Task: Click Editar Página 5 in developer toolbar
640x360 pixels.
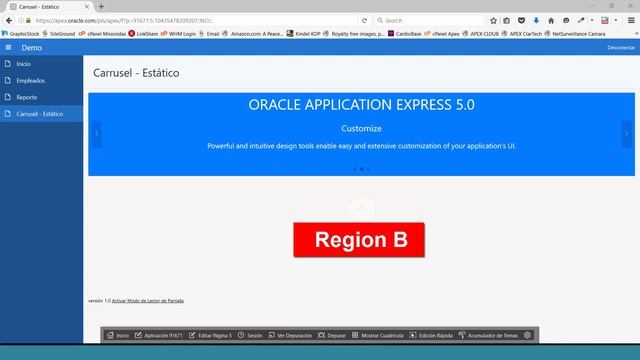Action: click(210, 335)
